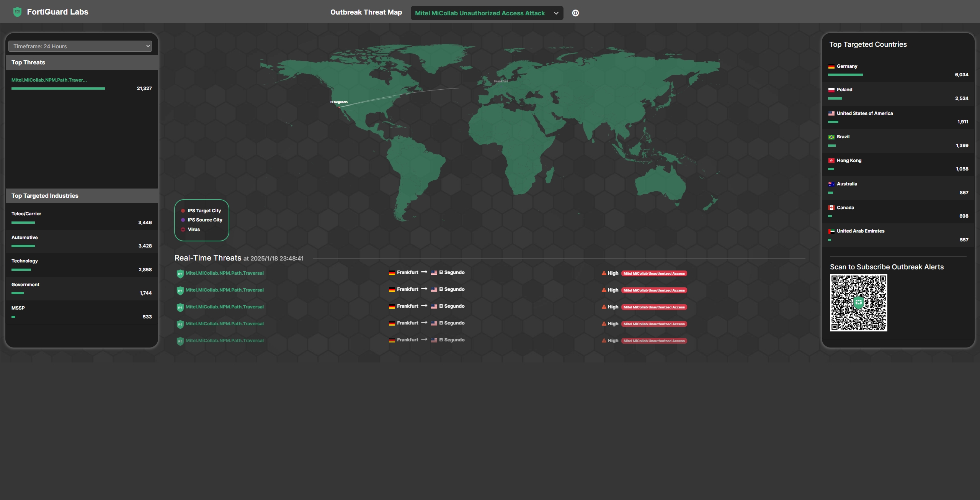Pause the threat map animation

pyautogui.click(x=575, y=13)
